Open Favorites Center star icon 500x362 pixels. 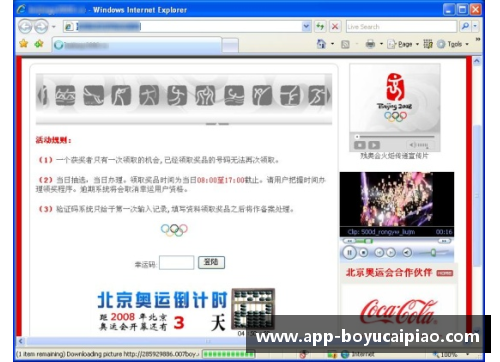[x=24, y=44]
